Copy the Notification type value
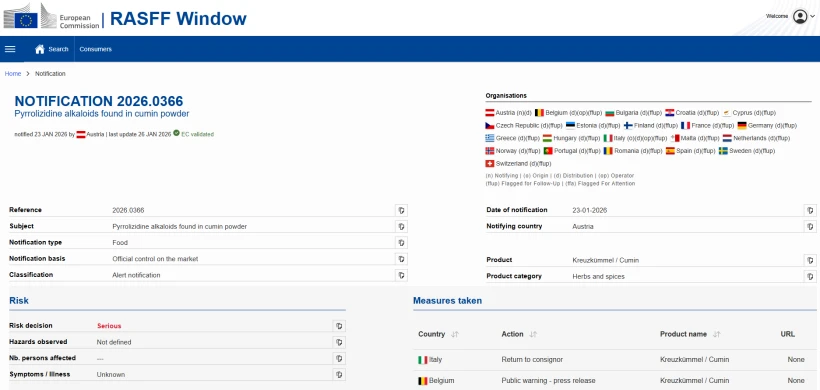 [x=401, y=243]
